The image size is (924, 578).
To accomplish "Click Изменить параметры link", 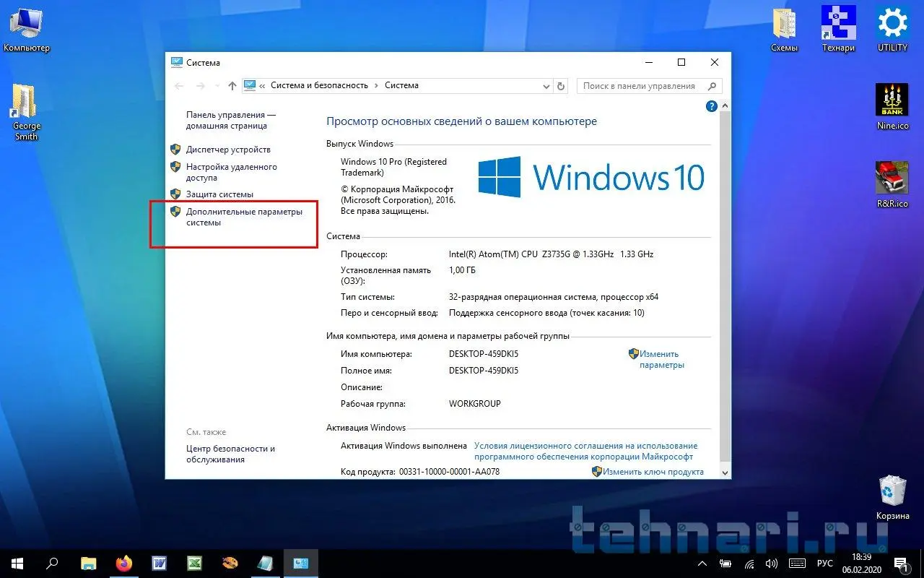I will [661, 359].
